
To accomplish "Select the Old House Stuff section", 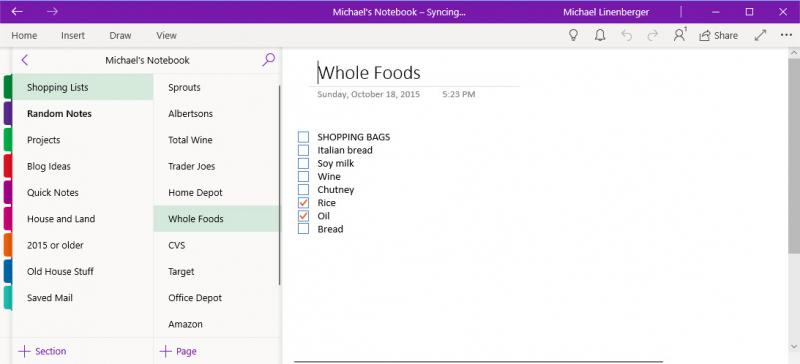I will (x=83, y=271).
